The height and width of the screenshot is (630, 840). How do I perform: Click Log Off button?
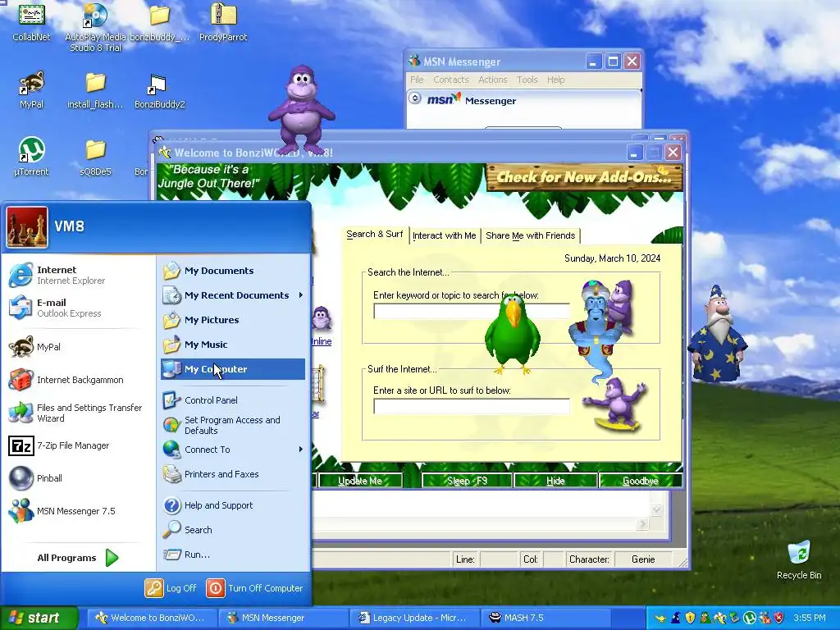pyautogui.click(x=171, y=588)
